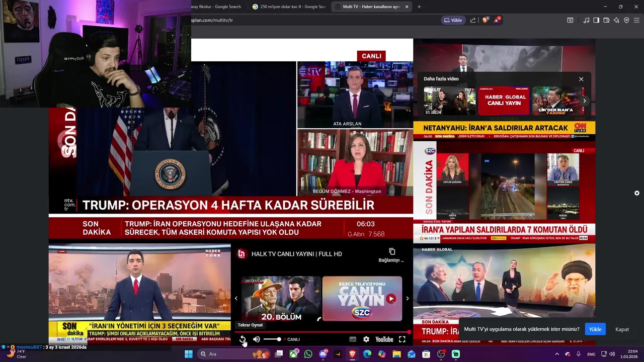
Task: Click the address bar URL field
Action: (x=312, y=20)
